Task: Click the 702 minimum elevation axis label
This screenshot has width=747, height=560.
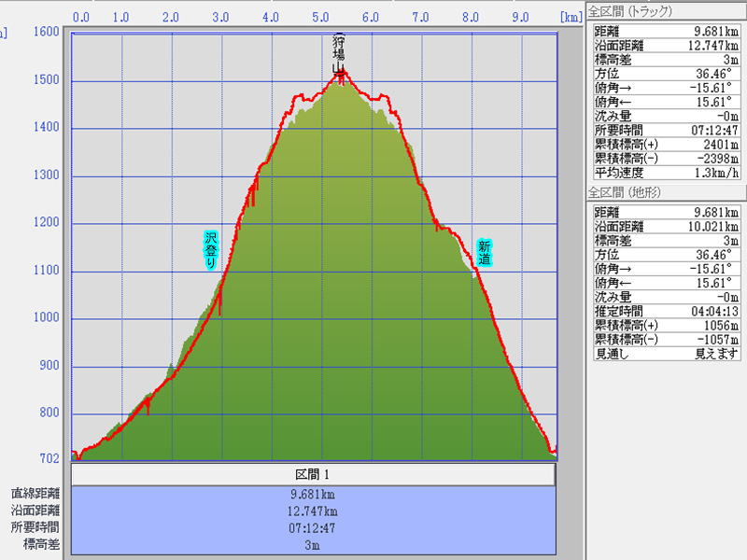Action: 49,458
